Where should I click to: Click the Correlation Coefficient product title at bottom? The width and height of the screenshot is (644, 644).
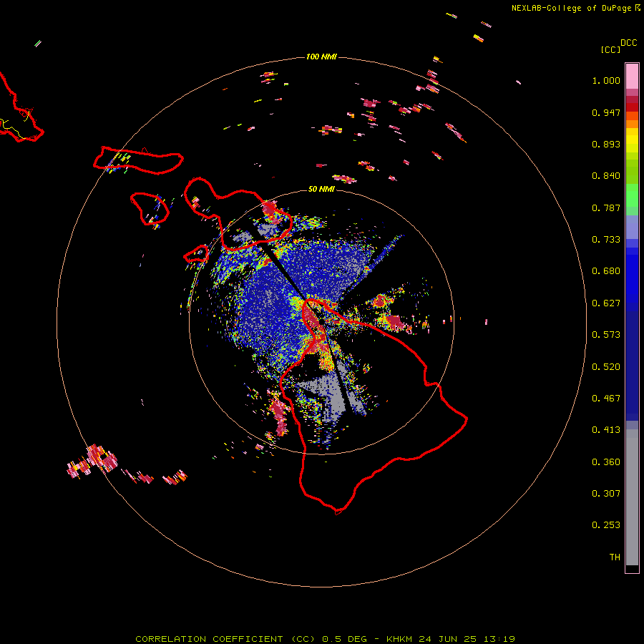[325, 639]
